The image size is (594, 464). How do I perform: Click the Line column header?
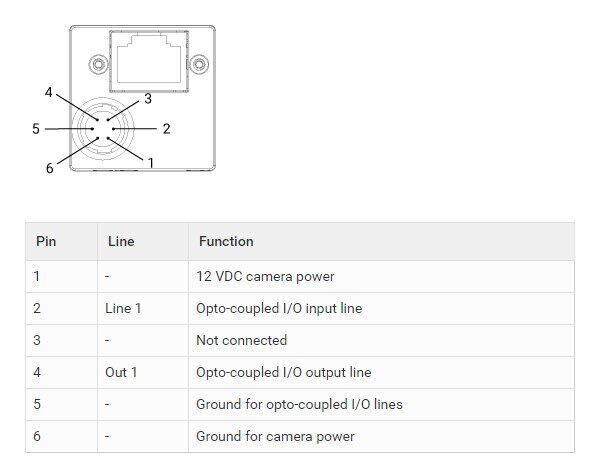click(x=121, y=241)
